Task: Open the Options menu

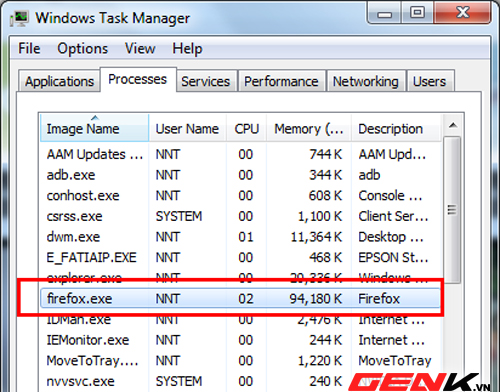Action: pos(83,49)
